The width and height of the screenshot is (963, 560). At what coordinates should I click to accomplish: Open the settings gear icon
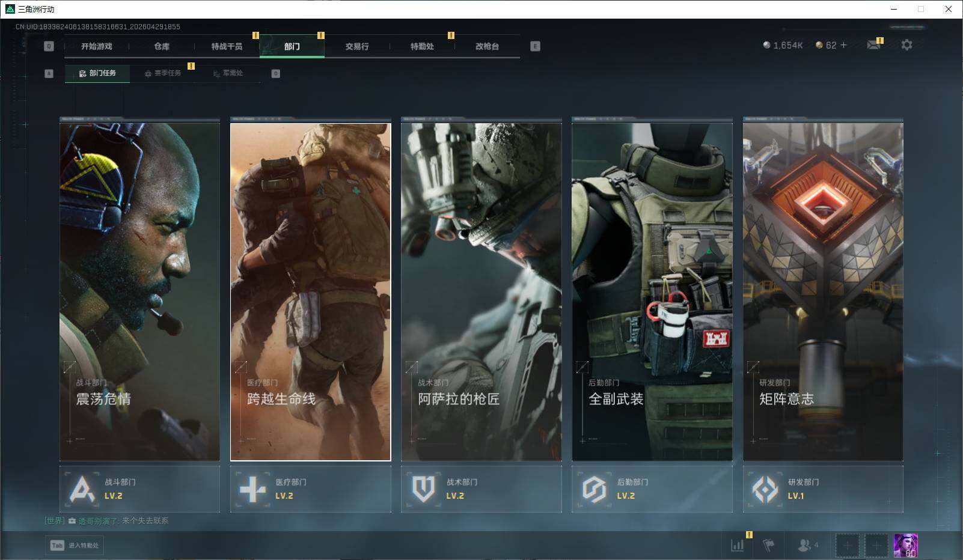906,45
